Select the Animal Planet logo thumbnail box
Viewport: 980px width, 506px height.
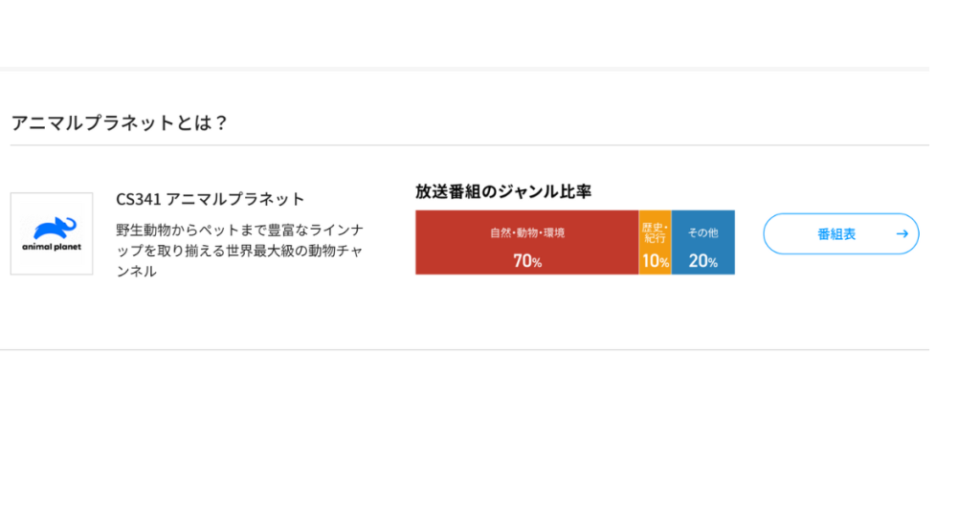[x=52, y=233]
